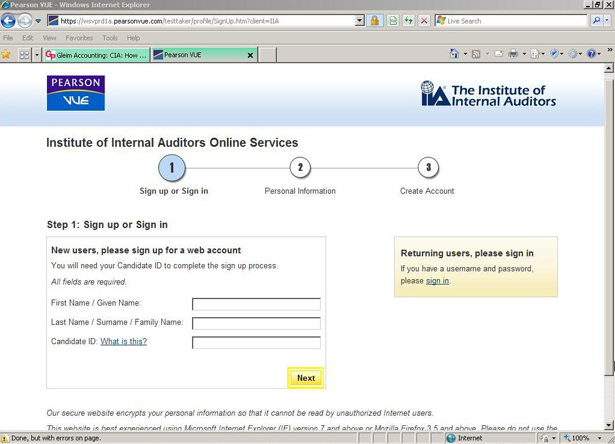
Task: Click the Home icon in command bar
Action: [454, 54]
